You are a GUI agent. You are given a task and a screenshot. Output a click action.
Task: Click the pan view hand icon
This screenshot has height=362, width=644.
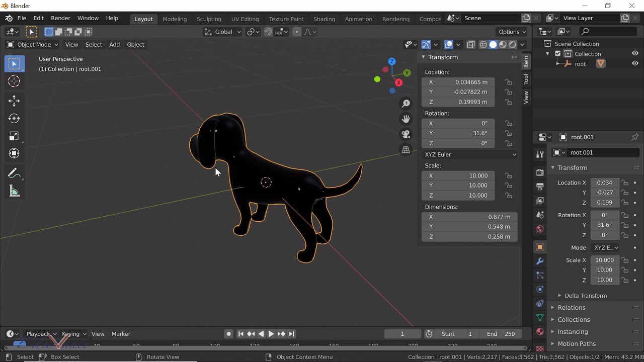tap(406, 119)
